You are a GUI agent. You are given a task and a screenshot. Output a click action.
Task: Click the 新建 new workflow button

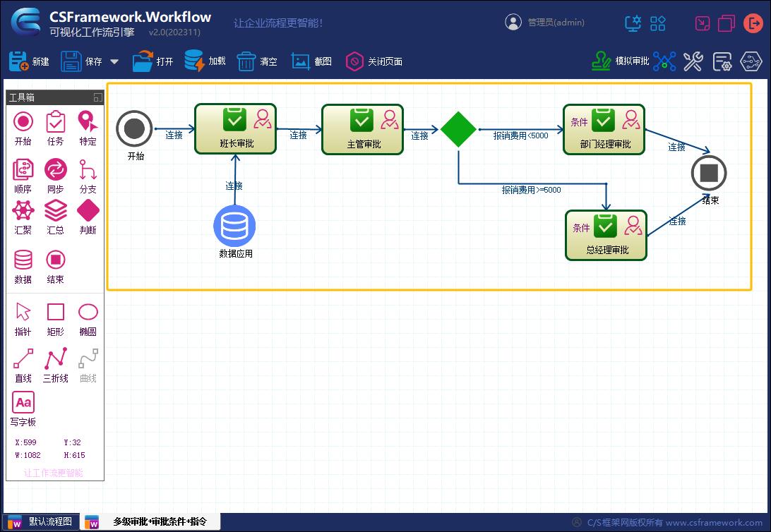(x=29, y=61)
